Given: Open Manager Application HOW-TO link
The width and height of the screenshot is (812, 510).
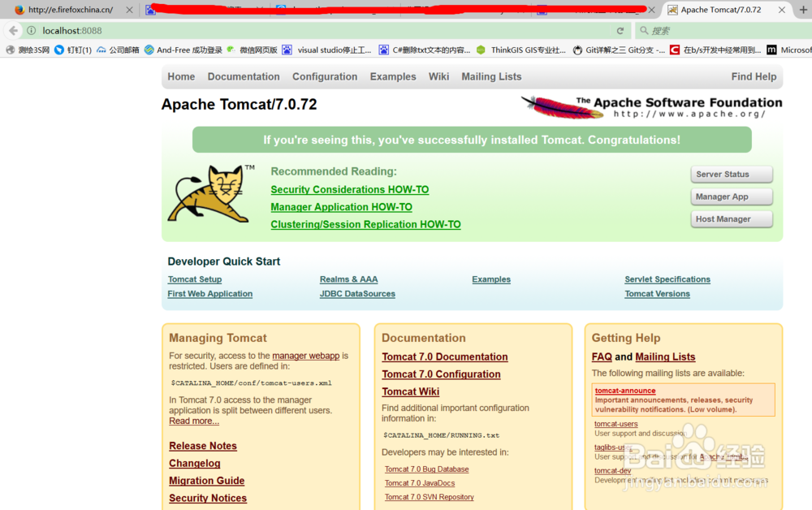Looking at the screenshot, I should click(341, 207).
